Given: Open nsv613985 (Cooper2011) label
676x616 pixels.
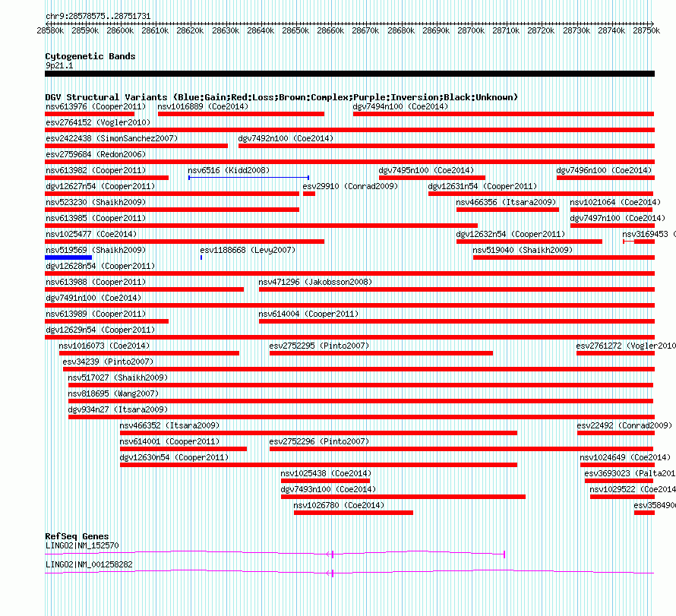Looking at the screenshot, I should 96,218.
